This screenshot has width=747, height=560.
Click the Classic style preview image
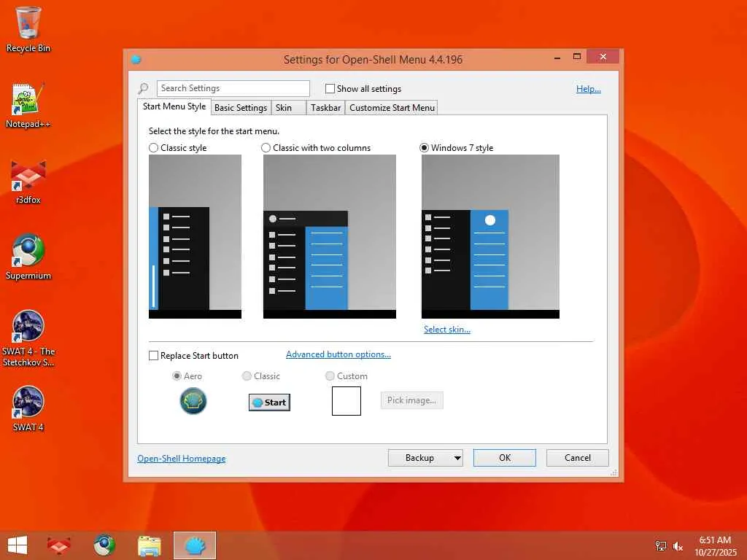pos(195,237)
